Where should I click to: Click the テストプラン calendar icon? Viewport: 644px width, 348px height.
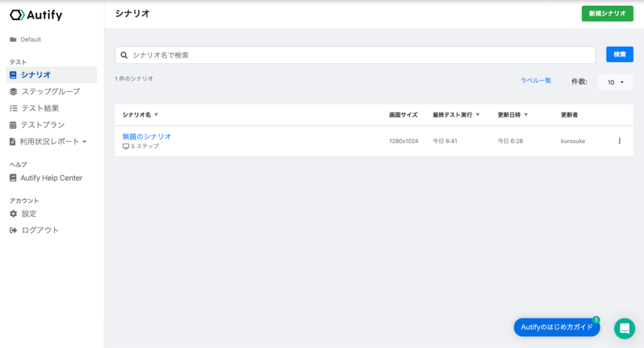coord(13,125)
